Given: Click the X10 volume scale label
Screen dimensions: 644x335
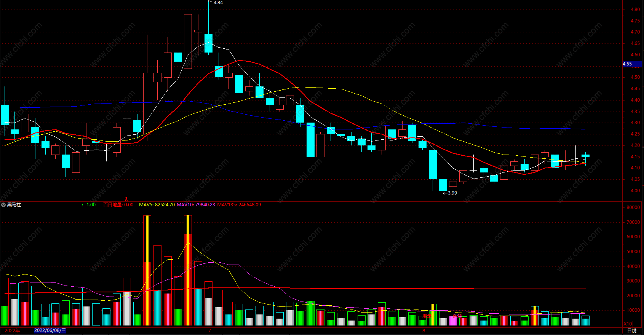Looking at the screenshot, I should point(628,324).
